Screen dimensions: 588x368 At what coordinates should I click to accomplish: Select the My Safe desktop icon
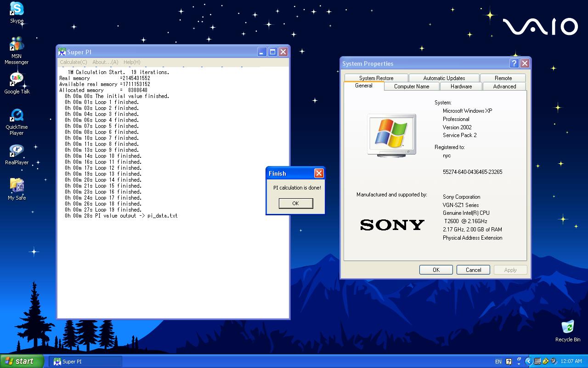point(17,189)
